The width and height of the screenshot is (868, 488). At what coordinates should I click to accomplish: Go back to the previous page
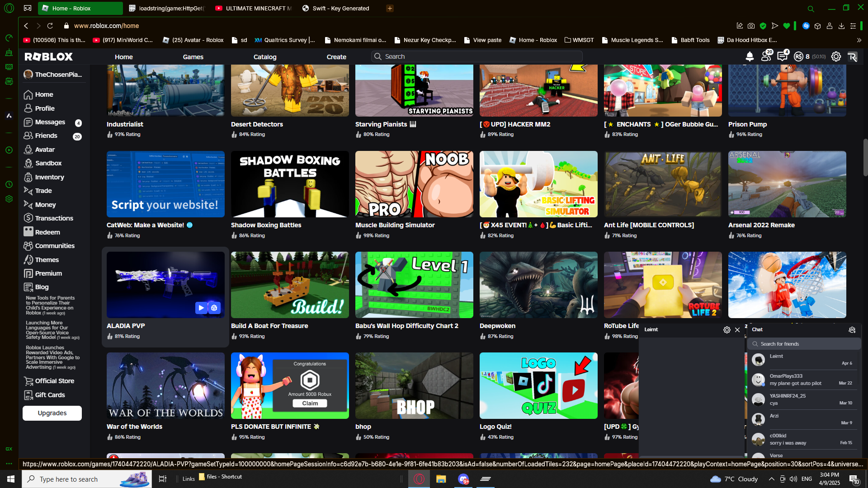coord(26,26)
